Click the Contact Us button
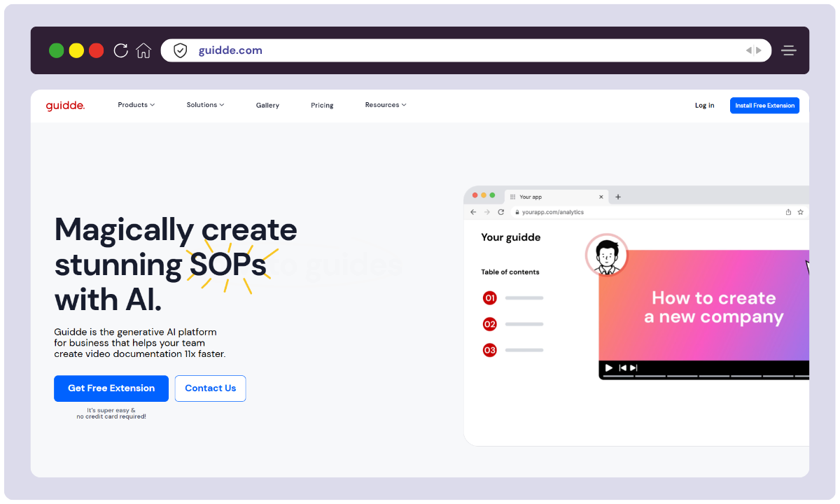 210,388
